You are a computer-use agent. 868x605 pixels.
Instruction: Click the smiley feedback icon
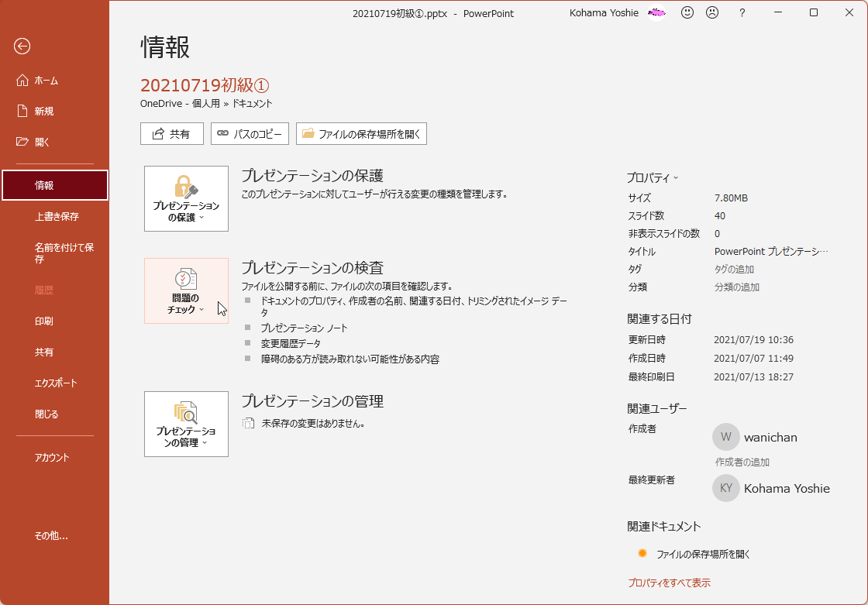[687, 12]
